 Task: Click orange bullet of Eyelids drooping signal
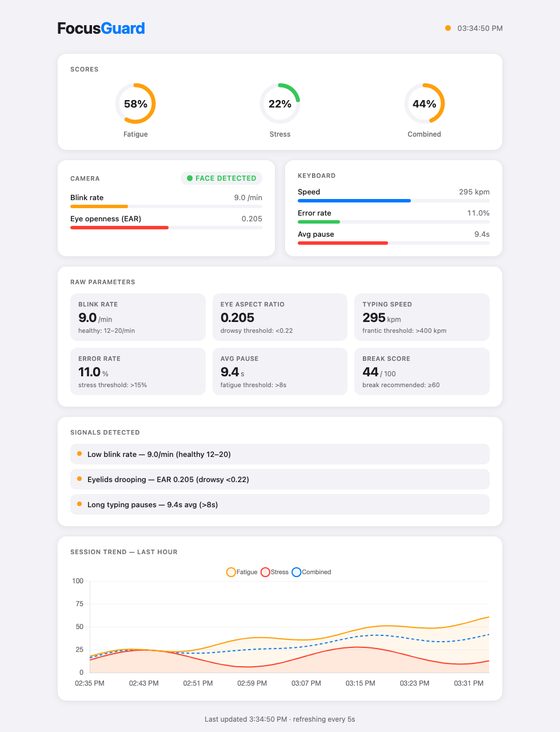(79, 479)
